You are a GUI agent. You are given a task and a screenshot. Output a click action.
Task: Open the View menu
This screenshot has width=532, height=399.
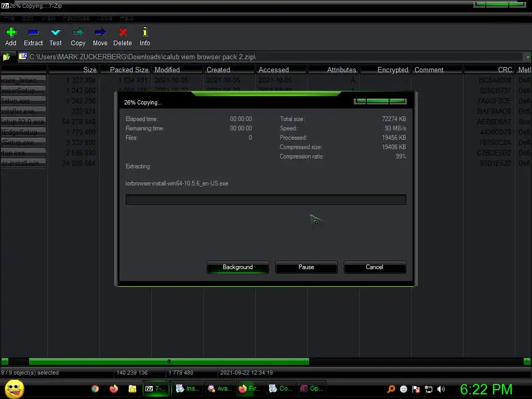pyautogui.click(x=48, y=18)
